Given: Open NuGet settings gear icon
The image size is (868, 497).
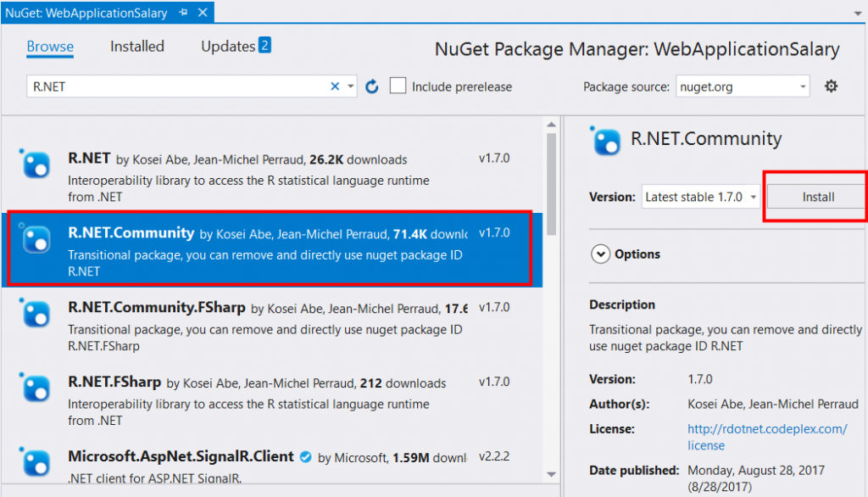Looking at the screenshot, I should [x=832, y=87].
